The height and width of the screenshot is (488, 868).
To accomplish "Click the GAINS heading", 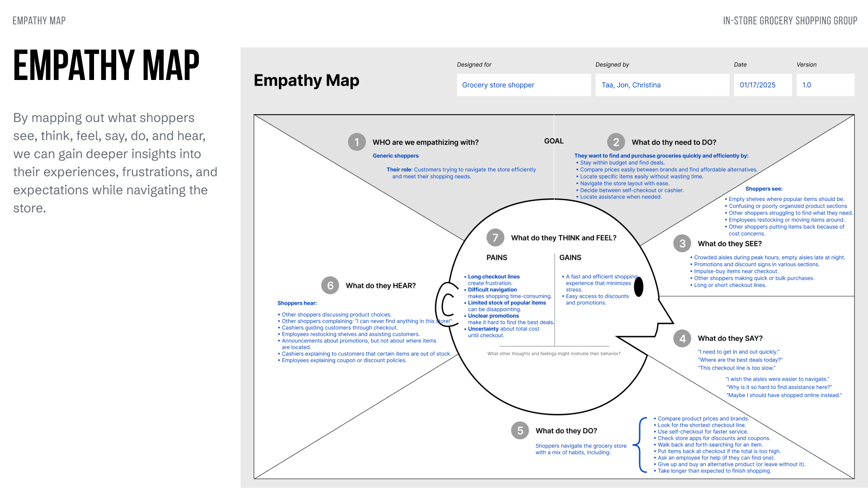I will point(570,258).
